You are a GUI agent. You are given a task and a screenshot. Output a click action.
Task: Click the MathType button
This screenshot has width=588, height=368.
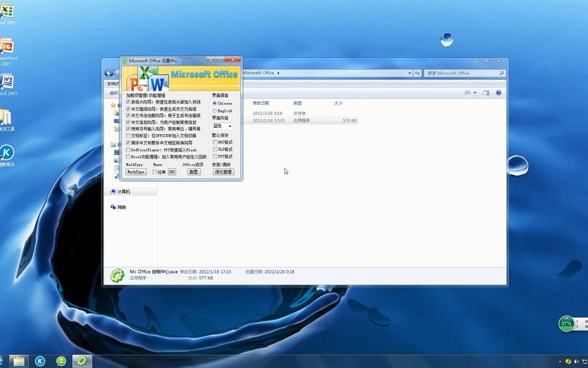[136, 172]
